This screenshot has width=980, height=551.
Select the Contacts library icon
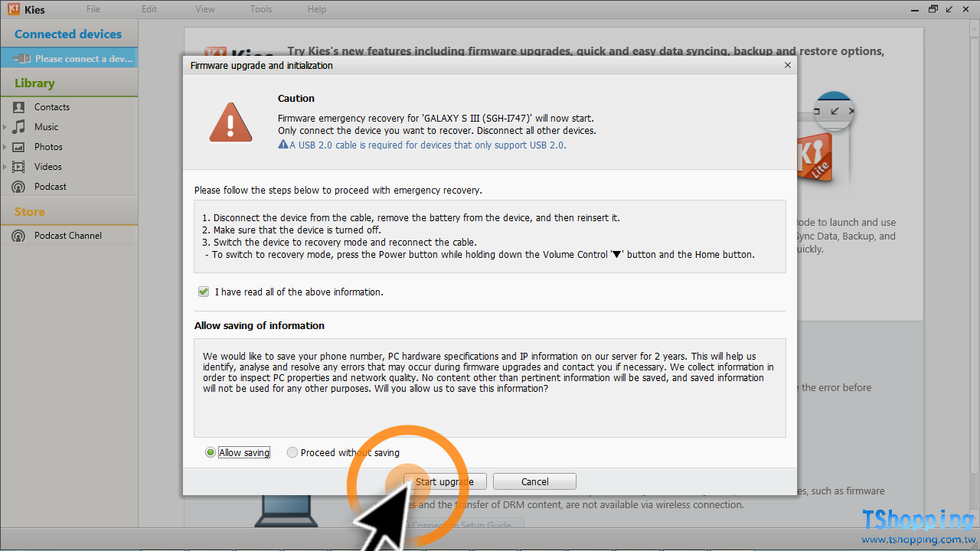(18, 107)
